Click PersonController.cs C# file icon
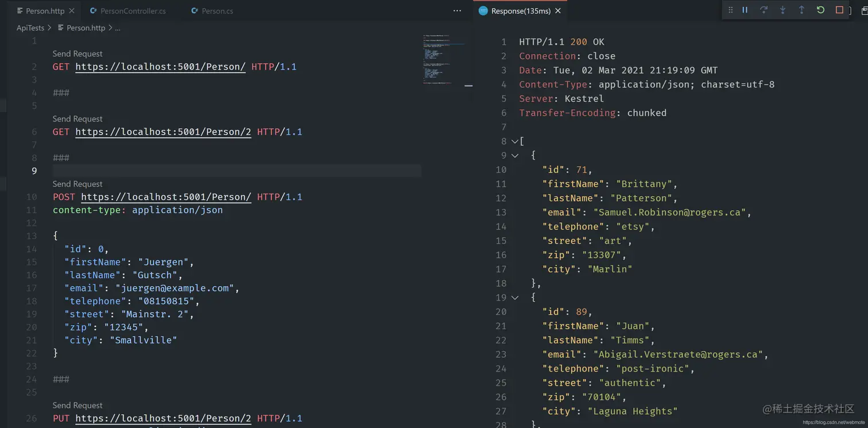 coord(93,11)
